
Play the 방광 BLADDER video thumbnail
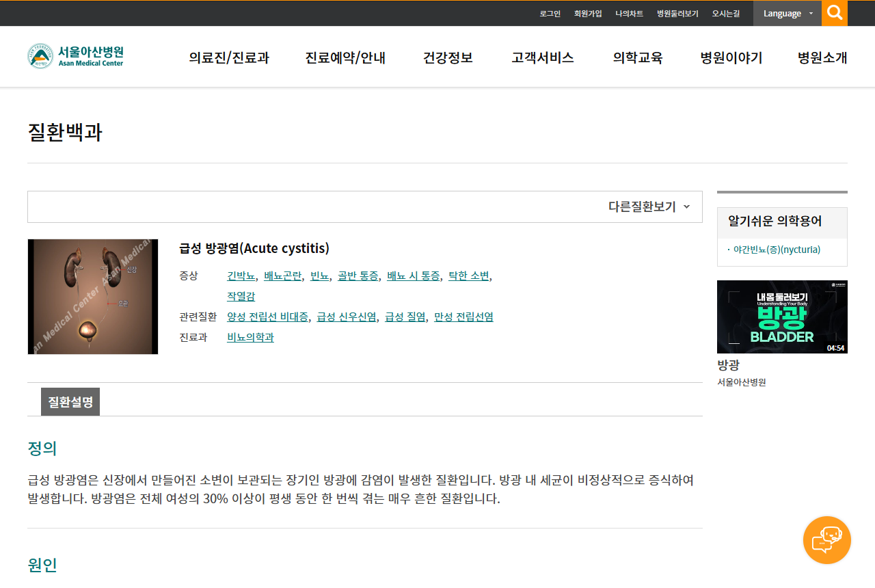pos(782,317)
